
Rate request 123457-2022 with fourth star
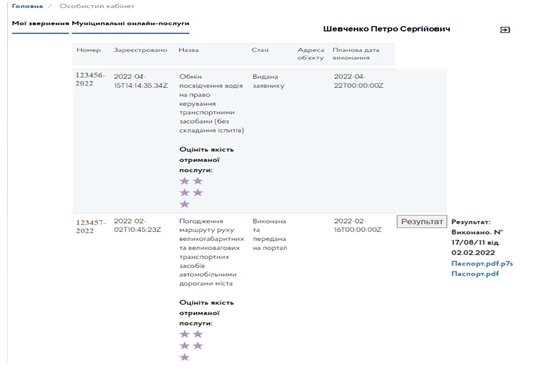click(198, 346)
